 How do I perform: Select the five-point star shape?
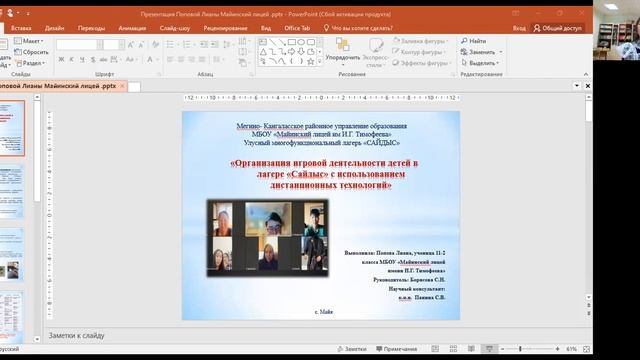pos(311,62)
